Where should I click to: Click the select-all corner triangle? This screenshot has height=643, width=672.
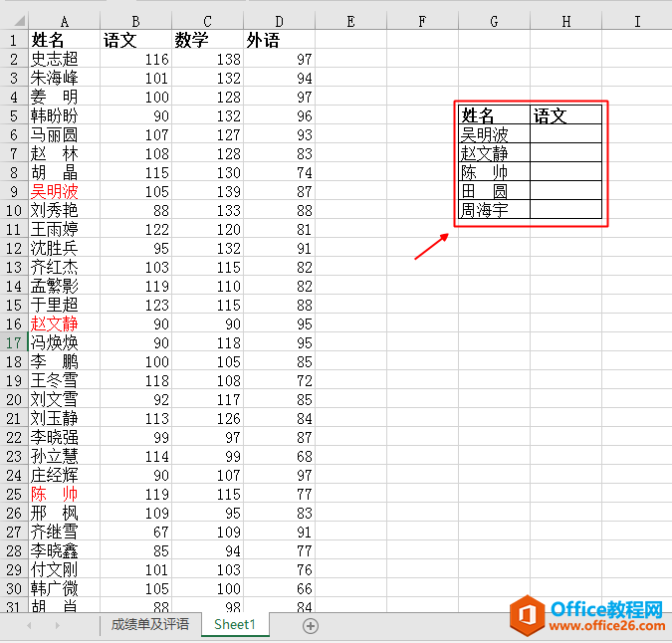[x=19, y=21]
